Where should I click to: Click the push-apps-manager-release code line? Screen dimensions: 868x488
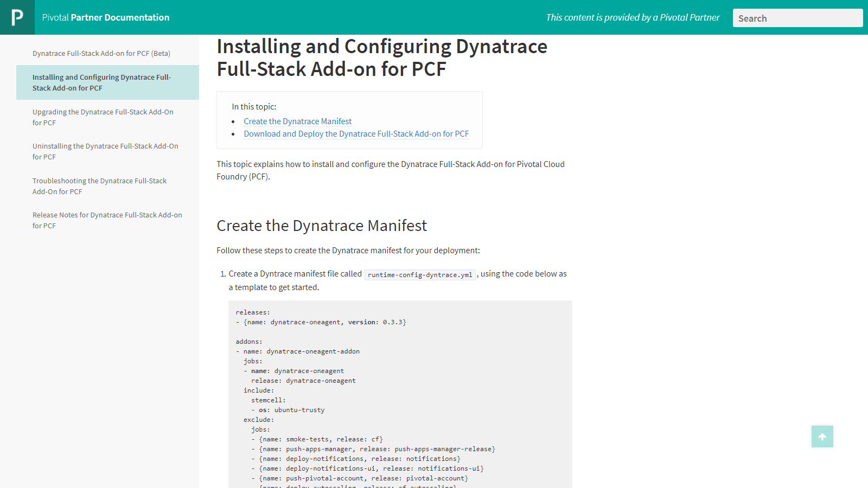click(x=373, y=449)
